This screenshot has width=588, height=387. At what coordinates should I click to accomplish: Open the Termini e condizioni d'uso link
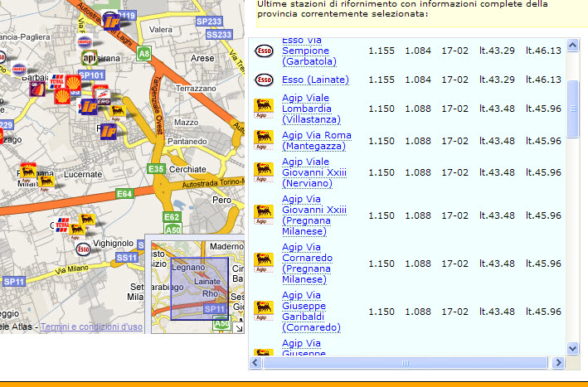click(91, 327)
